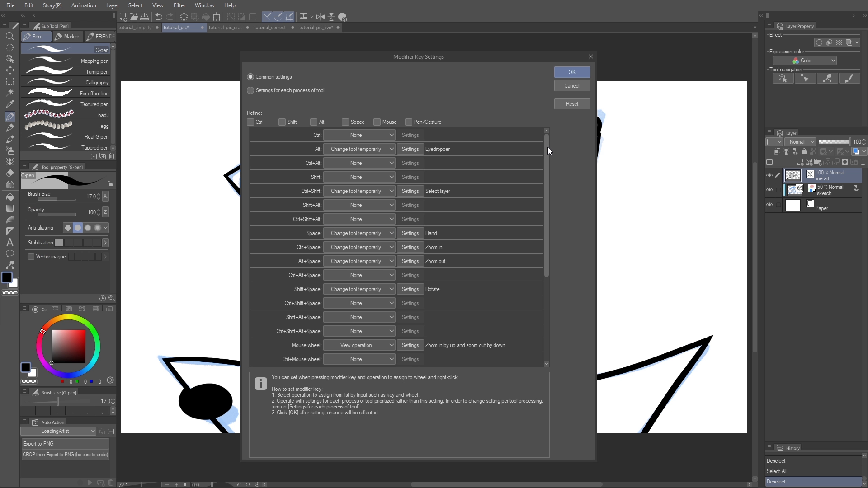Open the Filter menu
Viewport: 868px width, 488px height.
[x=179, y=5]
